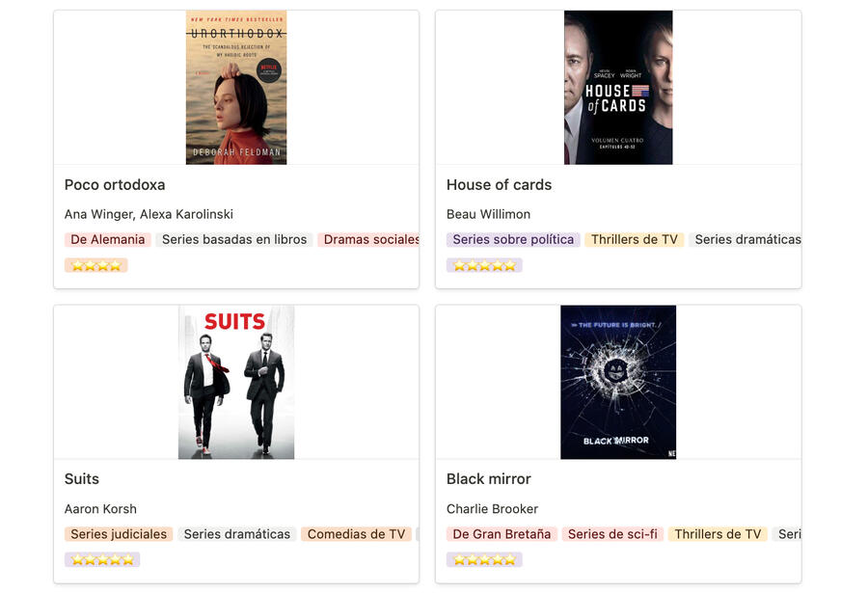
Task: Select the De Alemania tag
Action: (108, 240)
